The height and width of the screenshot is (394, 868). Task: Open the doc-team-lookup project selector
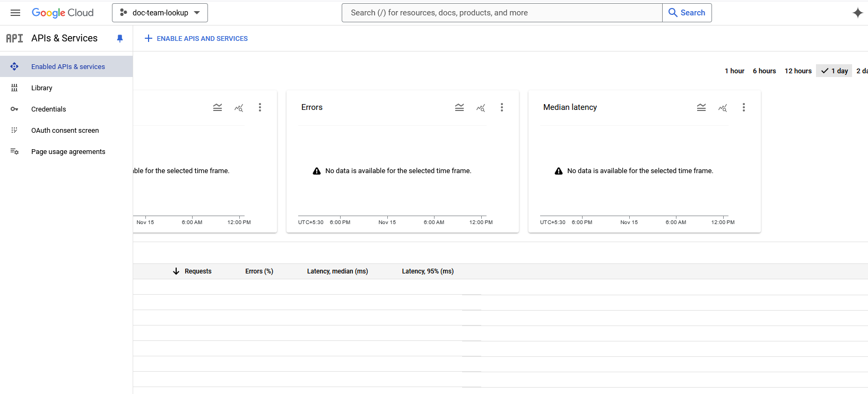[x=160, y=13]
